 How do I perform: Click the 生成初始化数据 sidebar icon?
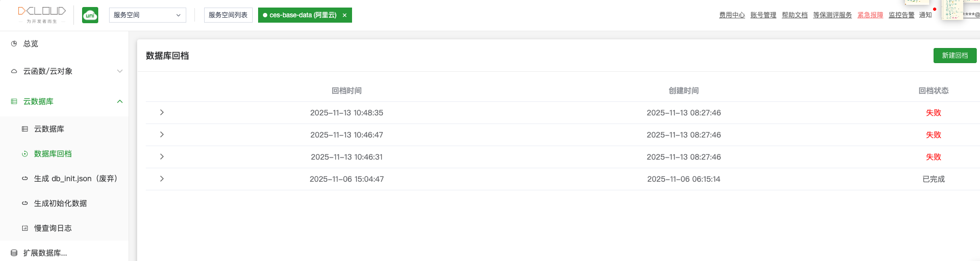point(25,203)
